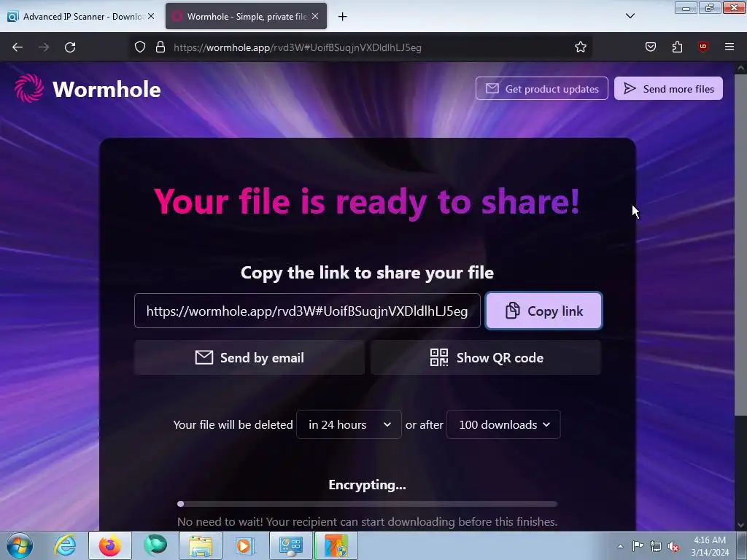The height and width of the screenshot is (560, 747).
Task: Go back with the browser back arrow
Action: (18, 47)
